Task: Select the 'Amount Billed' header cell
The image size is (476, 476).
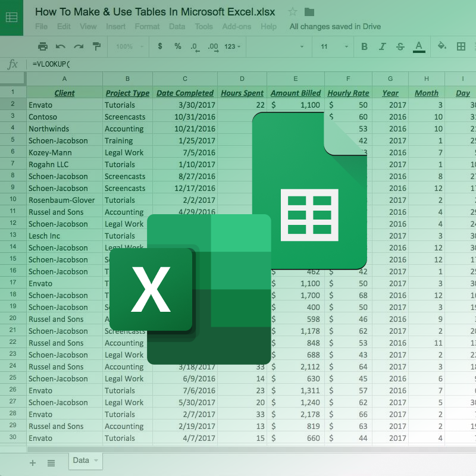Action: click(x=295, y=93)
